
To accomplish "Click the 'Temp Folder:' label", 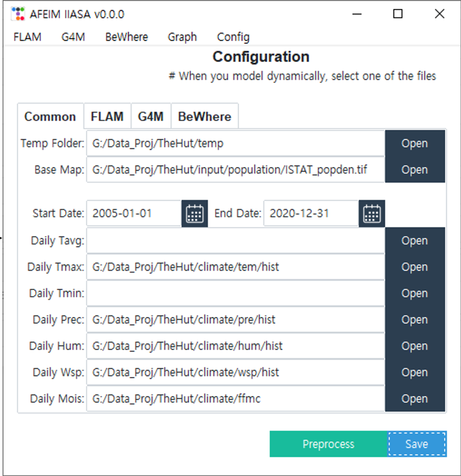I will (x=52, y=143).
